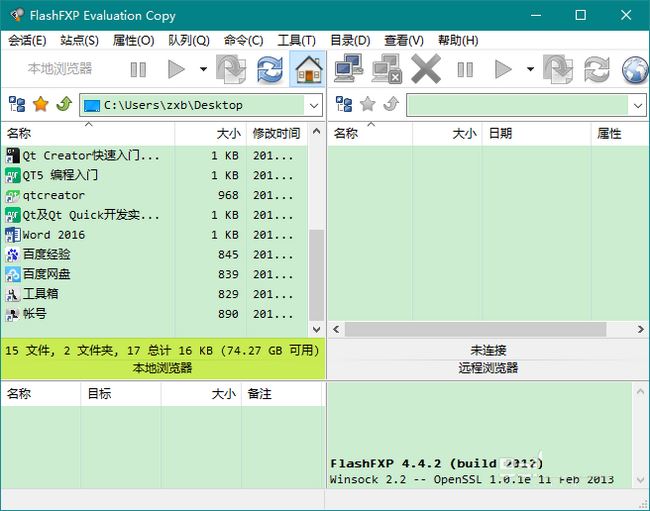Screen dimensions: 650x511
Task: Click the remote folder tree icon
Action: 344,104
